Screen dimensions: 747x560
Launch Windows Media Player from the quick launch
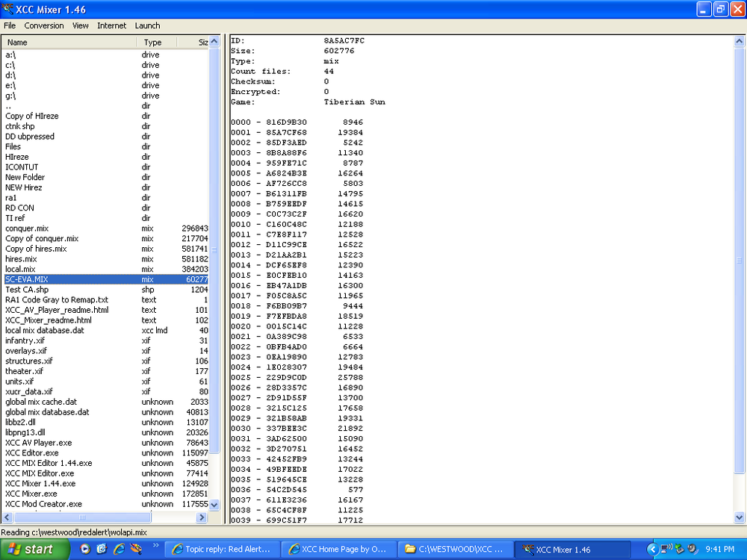(x=85, y=549)
